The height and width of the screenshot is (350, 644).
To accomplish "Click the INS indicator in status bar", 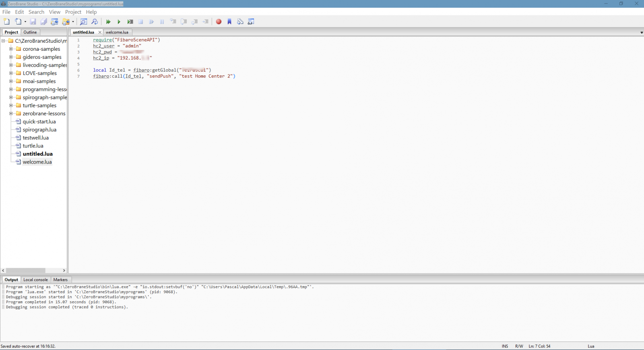I will tap(505, 346).
